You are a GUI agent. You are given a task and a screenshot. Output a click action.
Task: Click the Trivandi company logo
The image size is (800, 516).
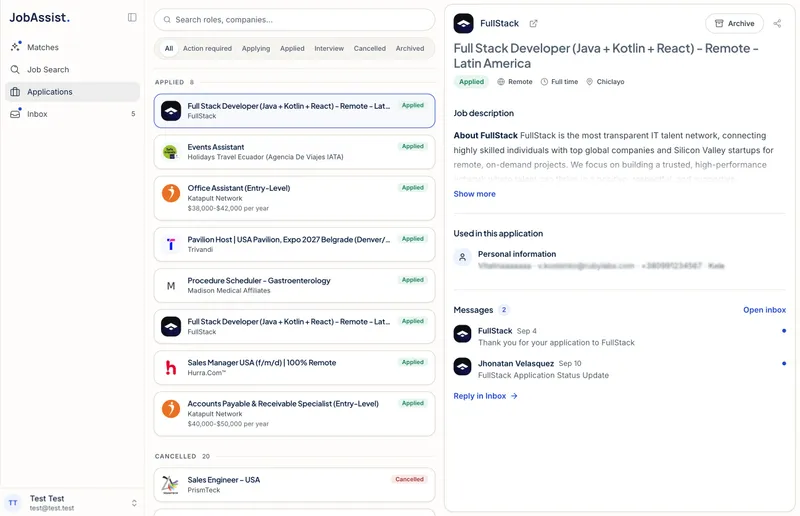coord(171,244)
